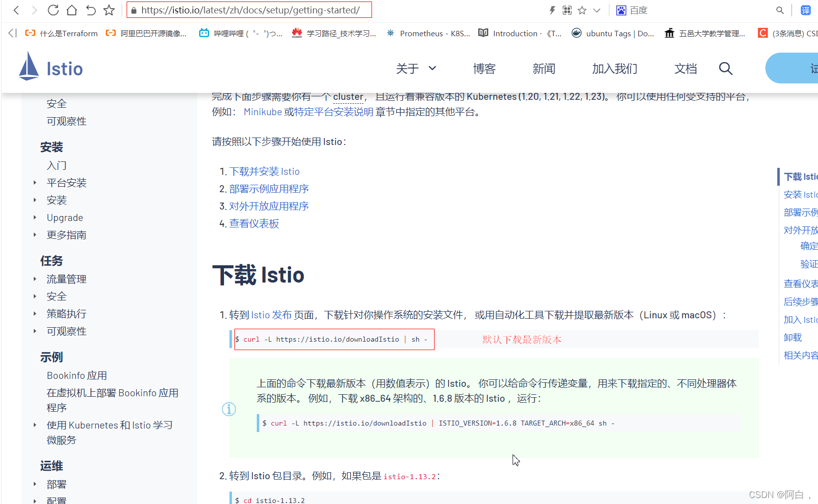This screenshot has width=818, height=504.
Task: Follow the 对外开放应用程序 link
Action: coord(269,206)
